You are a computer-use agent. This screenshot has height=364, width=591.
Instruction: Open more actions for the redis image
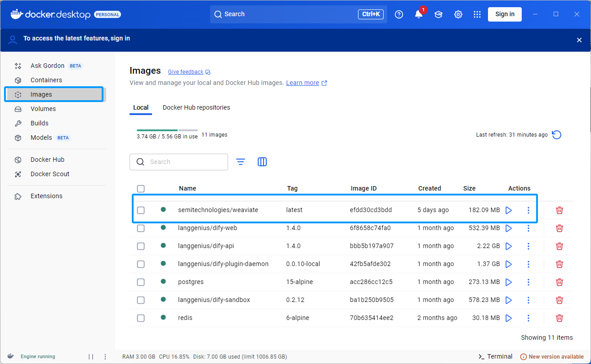tap(528, 318)
